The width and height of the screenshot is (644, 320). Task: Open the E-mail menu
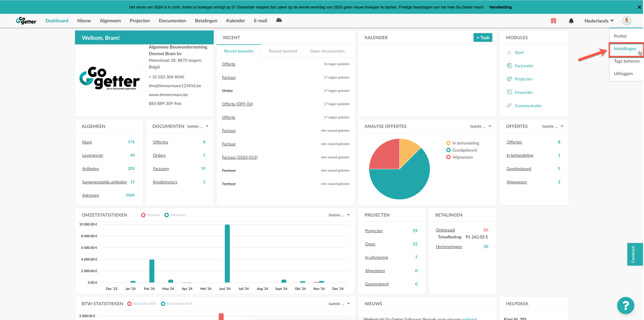(260, 21)
